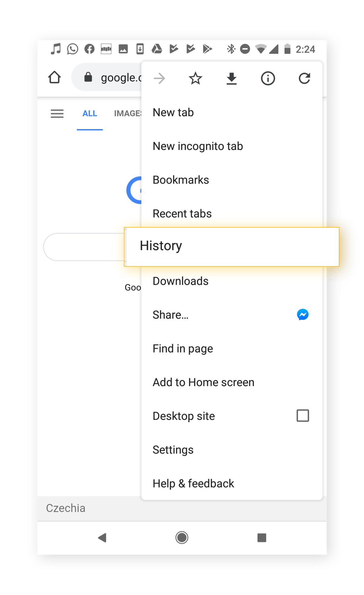Open History from the Chrome menu
Viewport: 364px width, 595px height.
pyautogui.click(x=231, y=246)
